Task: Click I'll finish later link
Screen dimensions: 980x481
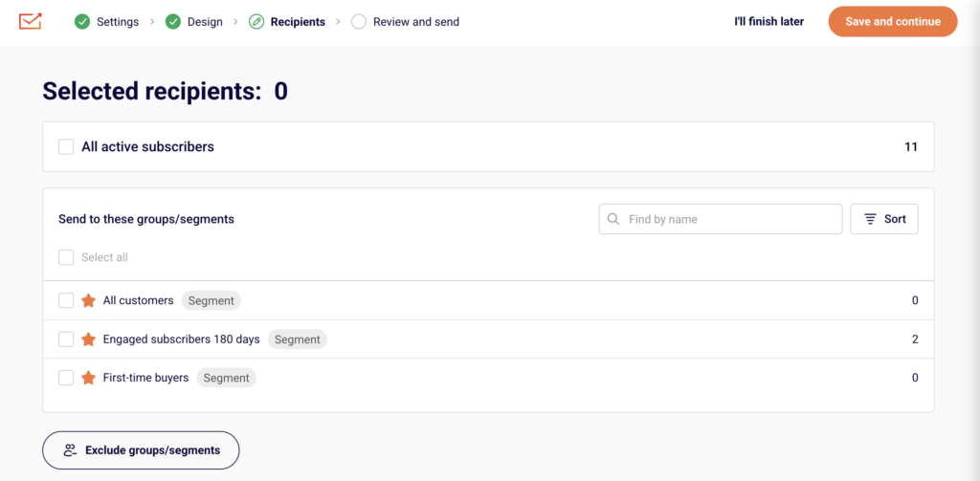Action: 768,22
